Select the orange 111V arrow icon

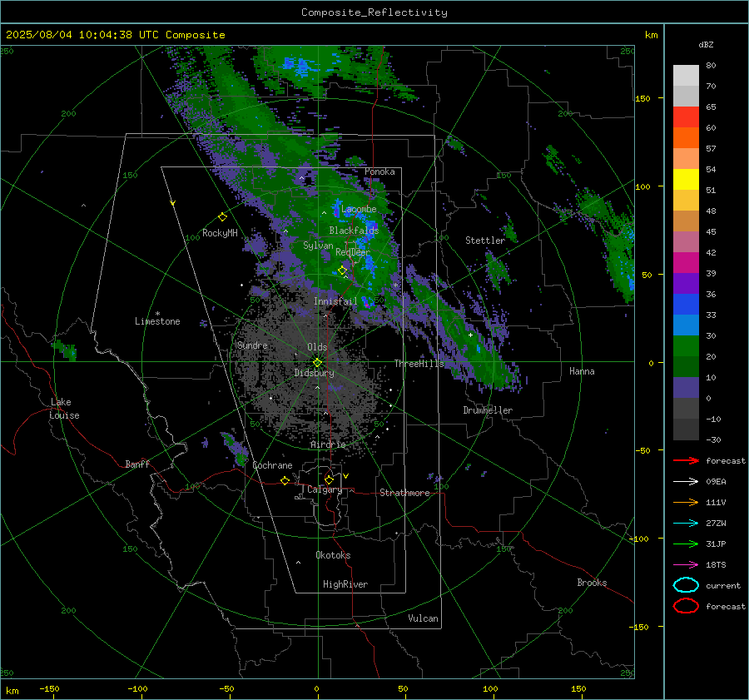686,502
